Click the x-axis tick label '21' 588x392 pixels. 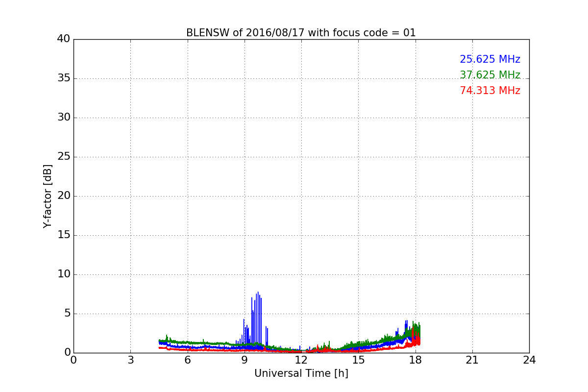pyautogui.click(x=472, y=360)
